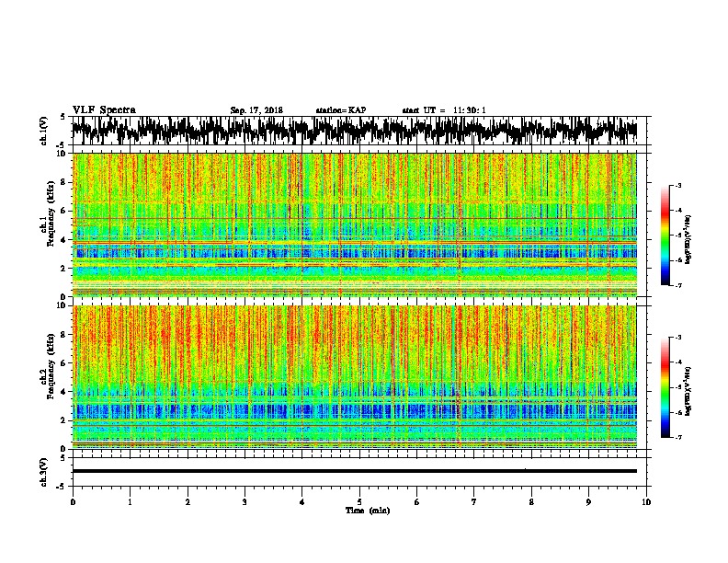
Task: Click the "4" kHz tick on ch.2 frequency axis
Action: click(63, 392)
